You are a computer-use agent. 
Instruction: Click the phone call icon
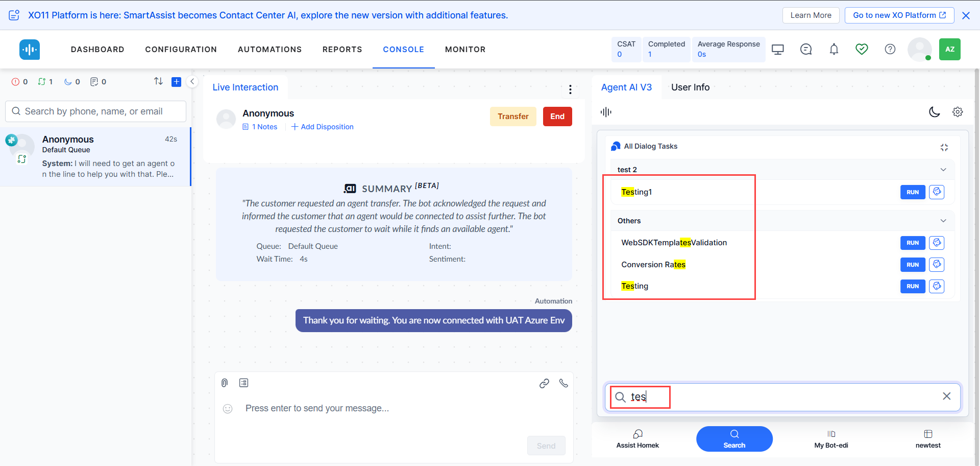[563, 383]
